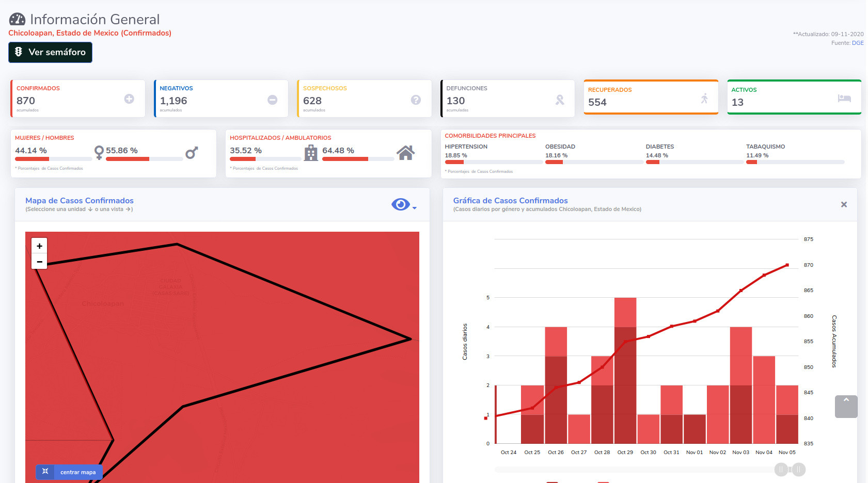868x483 pixels.
Task: Click the minus icon in the Negativos card
Action: (272, 100)
